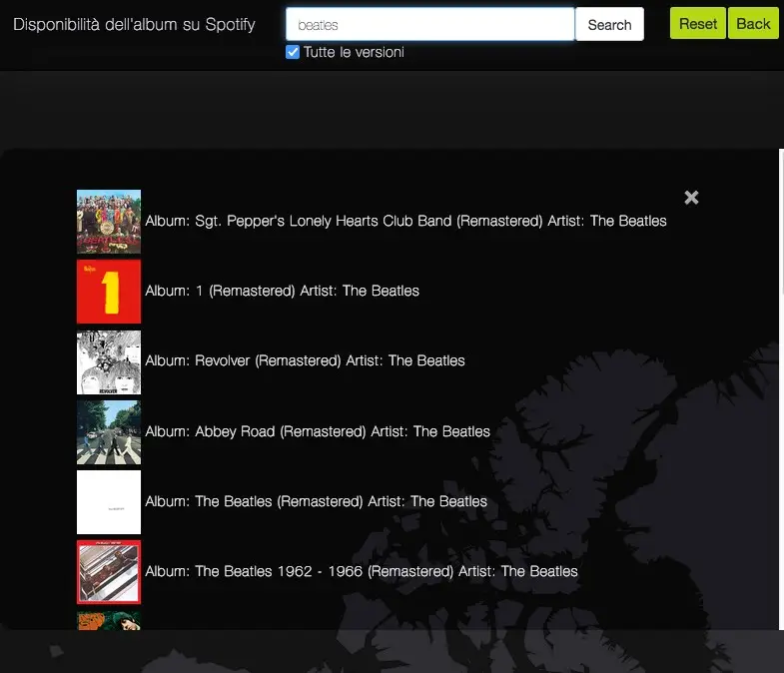Click the Disponibilità dell'album su Spotify title

pos(134,24)
